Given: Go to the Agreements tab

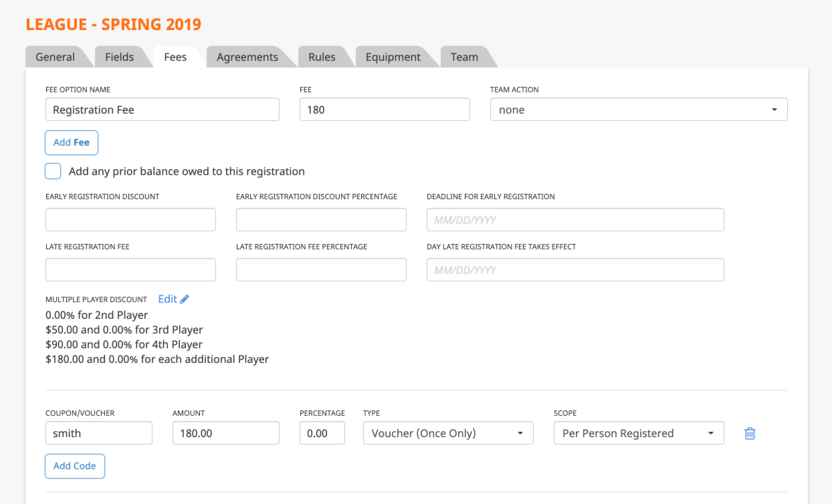Looking at the screenshot, I should 247,57.
